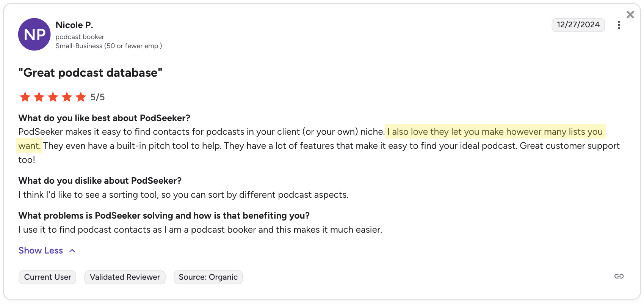The image size is (644, 304).
Task: Click the first rating star
Action: [25, 97]
